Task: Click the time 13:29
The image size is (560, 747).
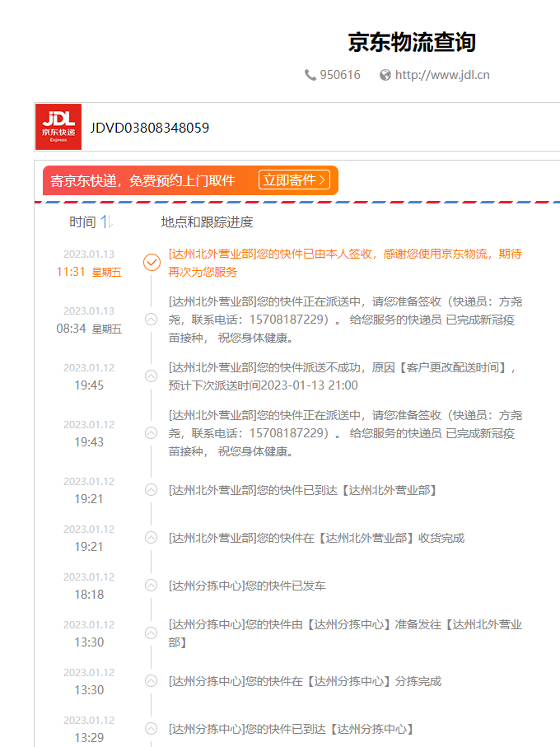Action: click(x=89, y=737)
